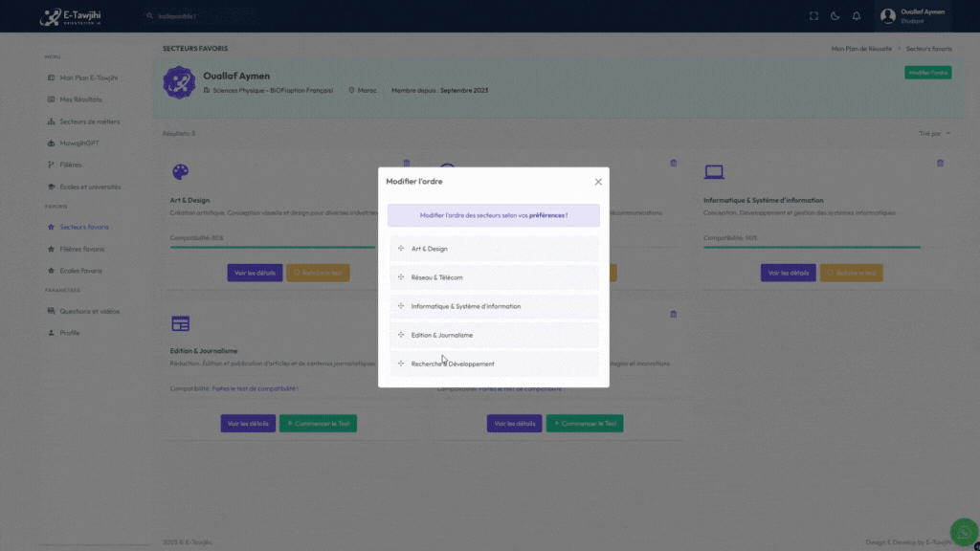The height and width of the screenshot is (551, 980).
Task: Click drag handle icon for Art & Design
Action: (401, 249)
